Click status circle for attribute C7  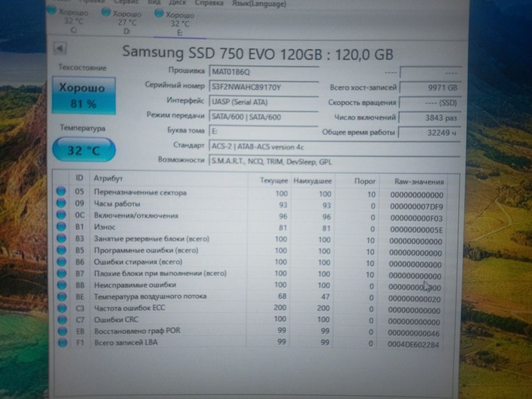tap(62, 320)
